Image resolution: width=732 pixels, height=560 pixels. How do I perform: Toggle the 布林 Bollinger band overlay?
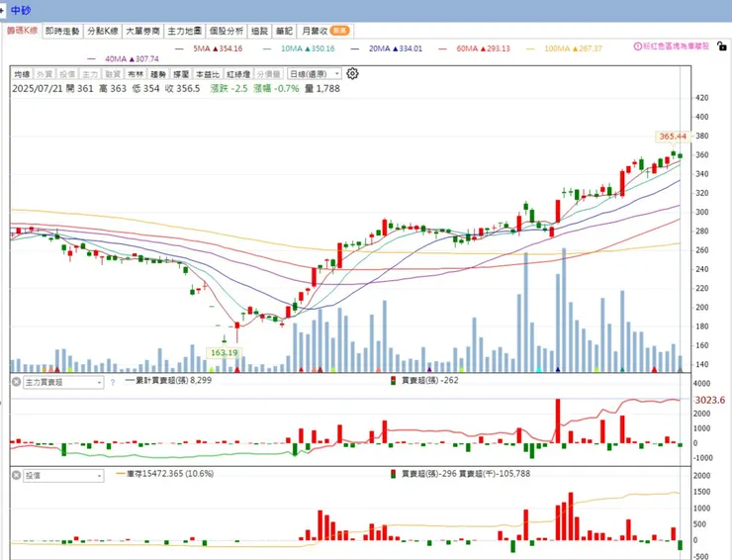(136, 74)
